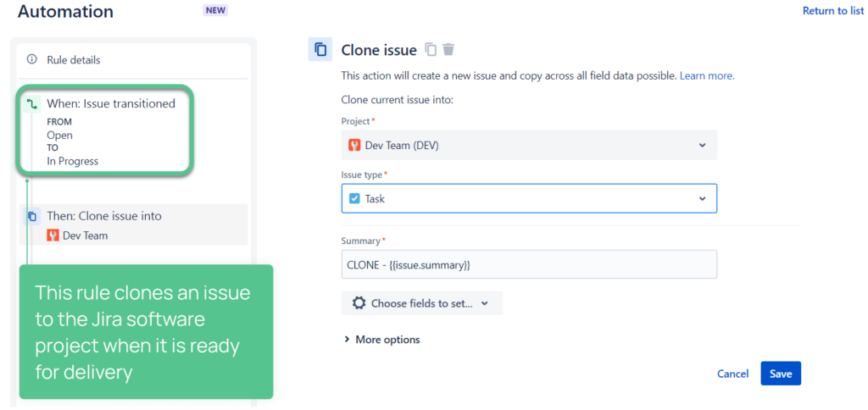Open the Learn more link
This screenshot has height=410, width=868.
[707, 75]
